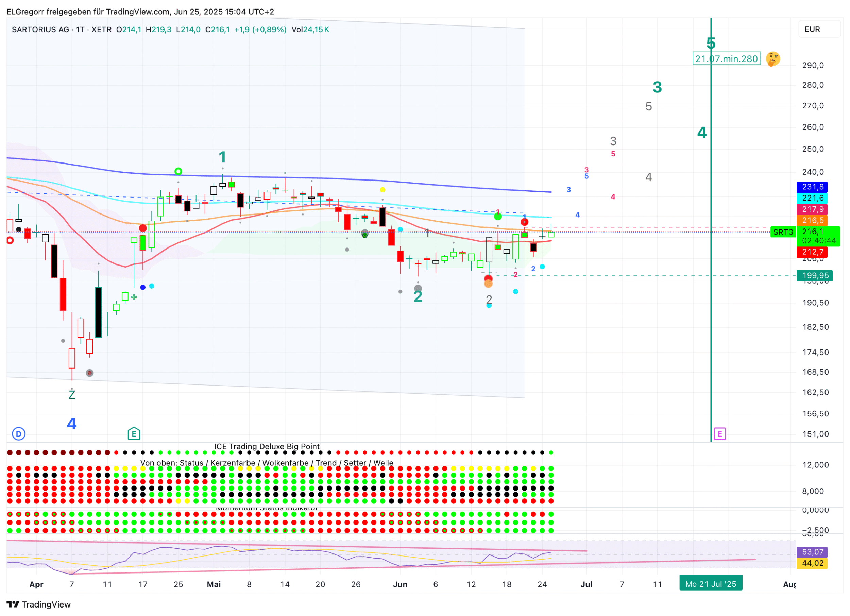The image size is (850, 616).
Task: Click the hollow green circle marker near April 25
Action: click(x=178, y=172)
